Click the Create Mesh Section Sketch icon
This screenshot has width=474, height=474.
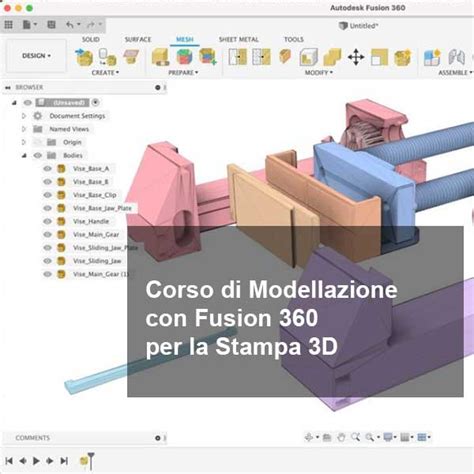pos(131,57)
